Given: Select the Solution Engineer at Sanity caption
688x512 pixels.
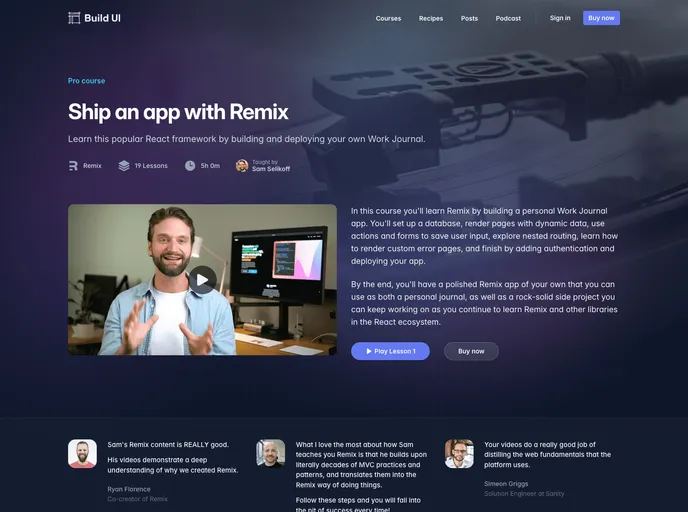Looking at the screenshot, I should point(524,494).
